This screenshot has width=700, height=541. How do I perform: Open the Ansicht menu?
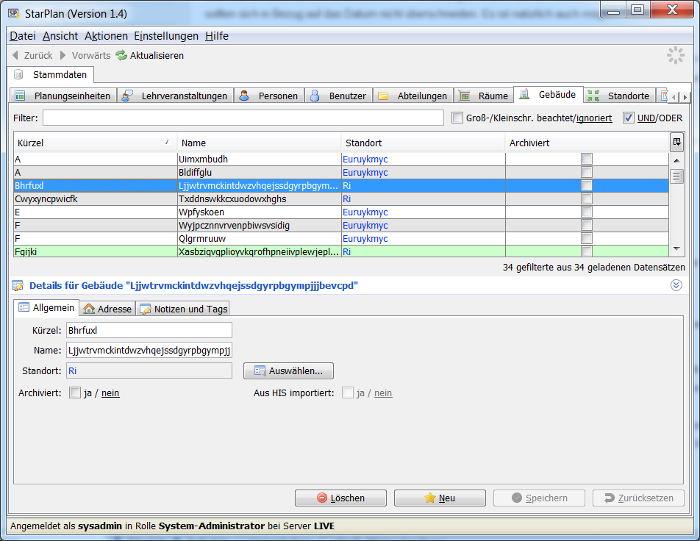click(x=60, y=36)
